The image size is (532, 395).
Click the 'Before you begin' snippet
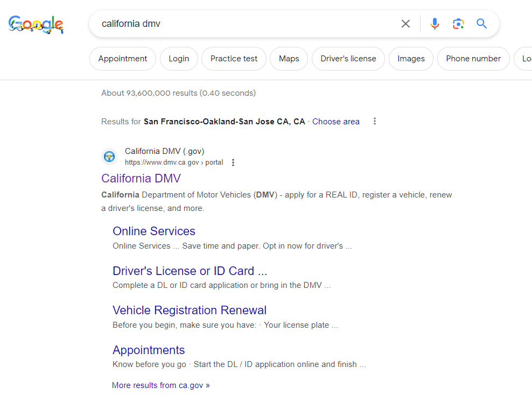[225, 325]
